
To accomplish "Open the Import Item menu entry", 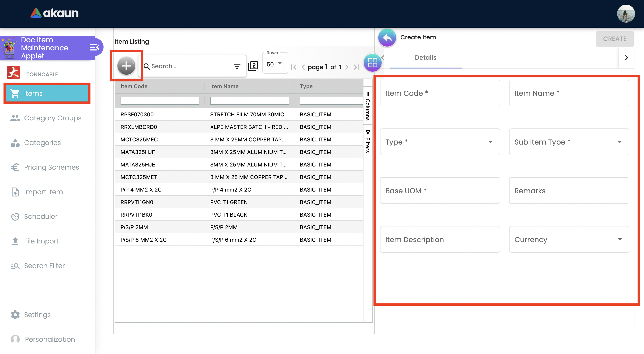I will tap(43, 192).
